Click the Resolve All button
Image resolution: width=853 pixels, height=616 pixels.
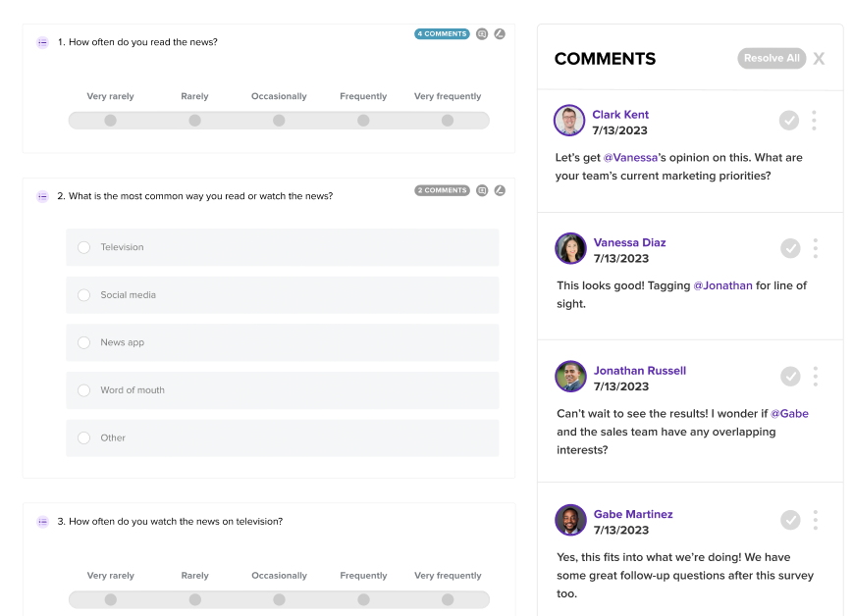pyautogui.click(x=772, y=59)
